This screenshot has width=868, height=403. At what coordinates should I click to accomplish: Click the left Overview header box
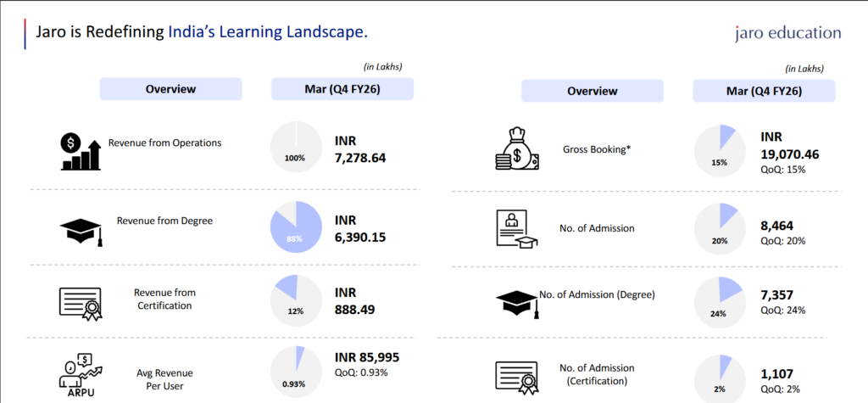click(x=170, y=89)
